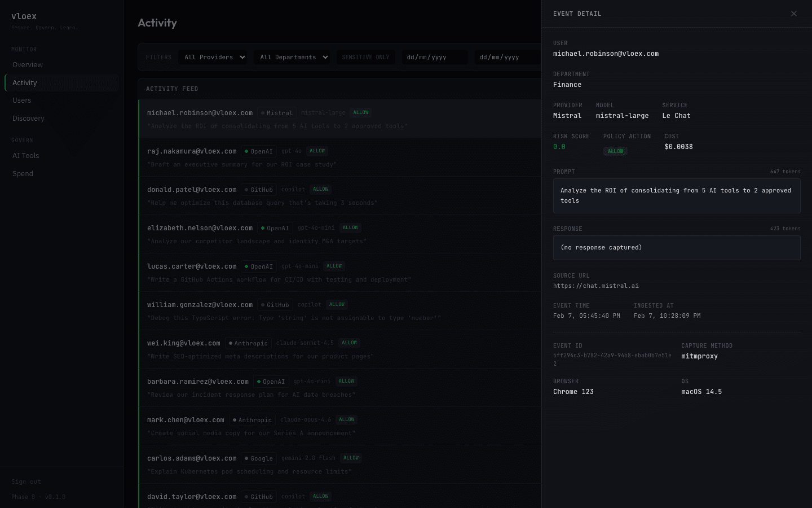
Task: Open the source URL chat.mistral.ai
Action: 596,286
